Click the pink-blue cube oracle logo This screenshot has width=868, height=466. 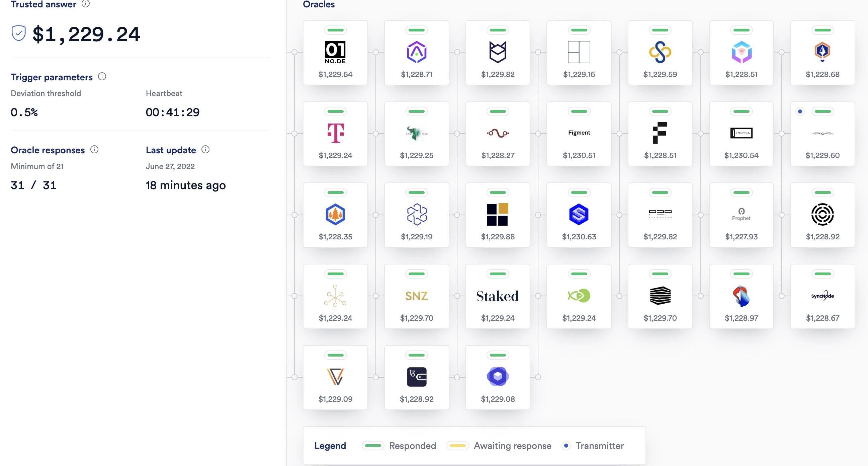(x=741, y=52)
